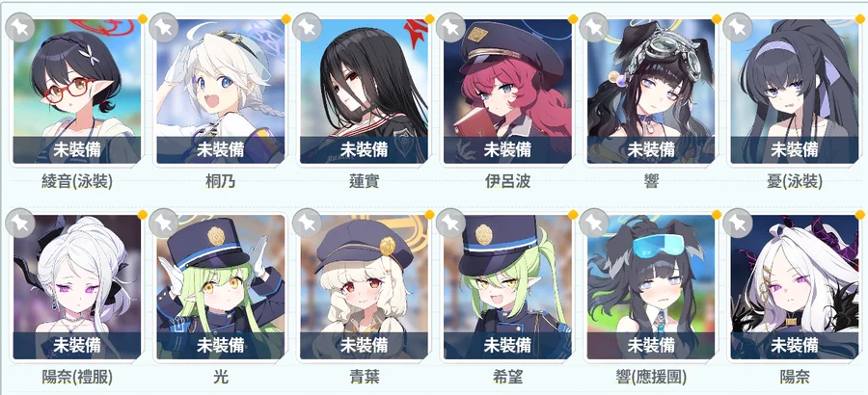Screen dimensions: 868x395
Task: Choose the 綾音(泳裝) portrait image
Action: 77,92
